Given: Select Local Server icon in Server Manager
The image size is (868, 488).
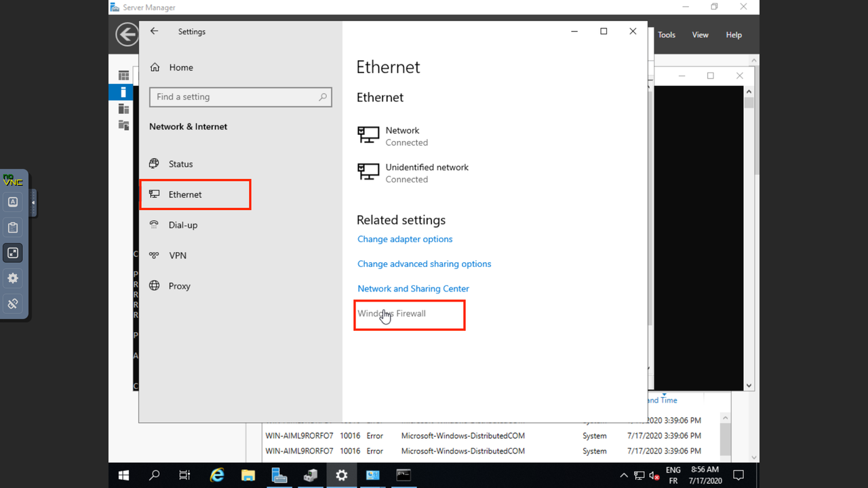Looking at the screenshot, I should [123, 92].
